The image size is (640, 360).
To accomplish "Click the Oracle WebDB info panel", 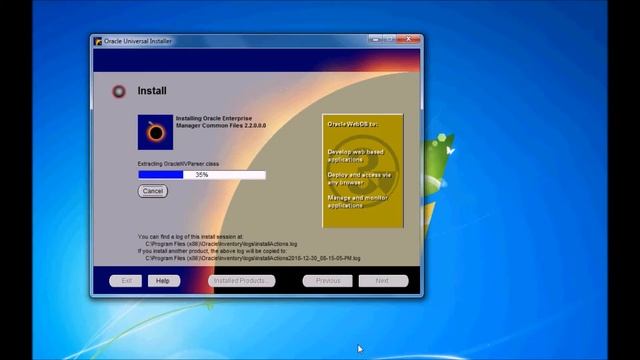I will click(363, 171).
